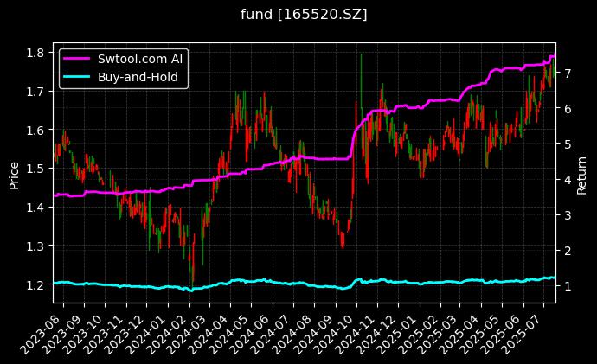Viewport: 597px width, 364px height.
Task: Click the 1.8 price tick label
Action: click(x=37, y=53)
